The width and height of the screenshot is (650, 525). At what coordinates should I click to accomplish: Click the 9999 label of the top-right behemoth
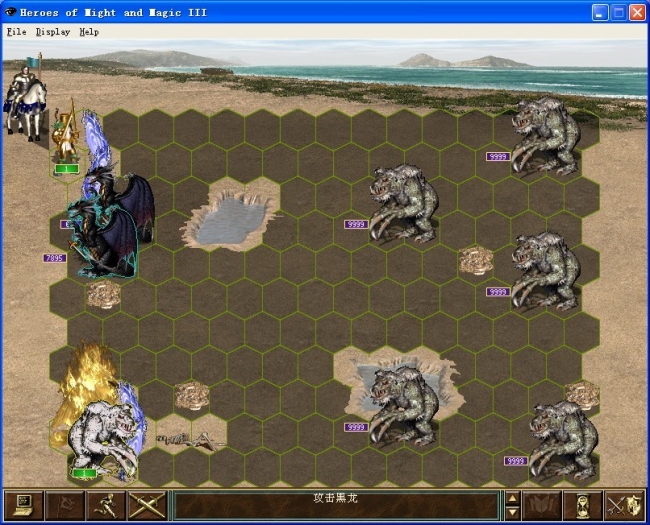[498, 156]
